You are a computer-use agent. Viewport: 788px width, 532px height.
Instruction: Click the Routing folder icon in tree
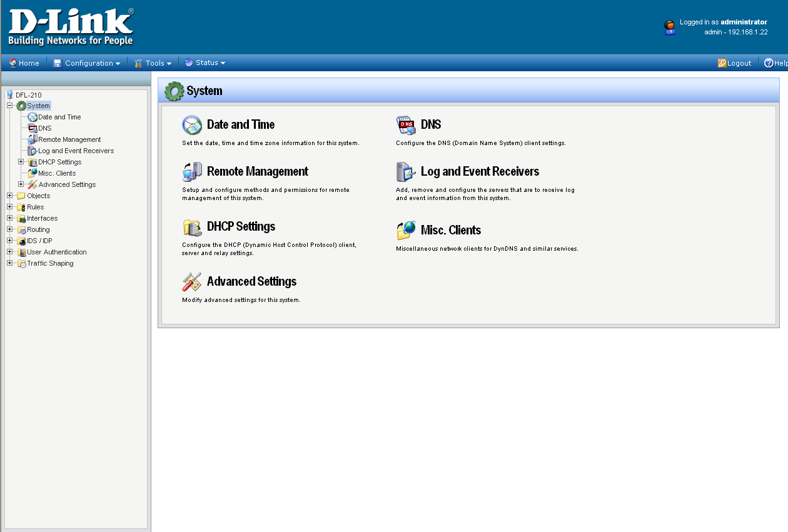point(21,229)
